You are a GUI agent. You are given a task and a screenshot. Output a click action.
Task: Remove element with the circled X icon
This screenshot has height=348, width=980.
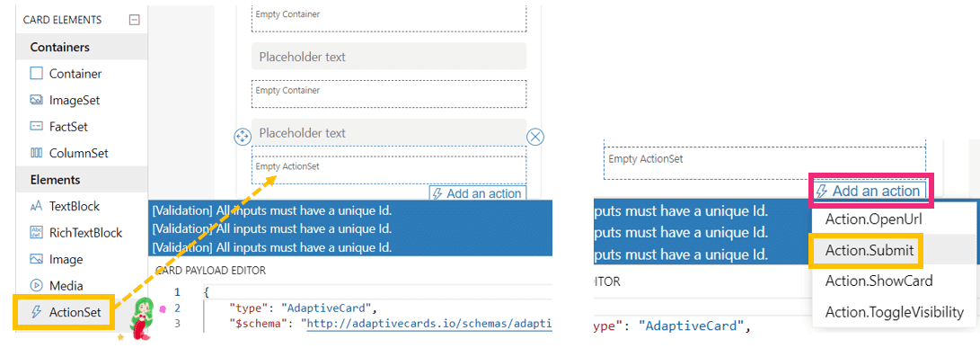tap(535, 137)
